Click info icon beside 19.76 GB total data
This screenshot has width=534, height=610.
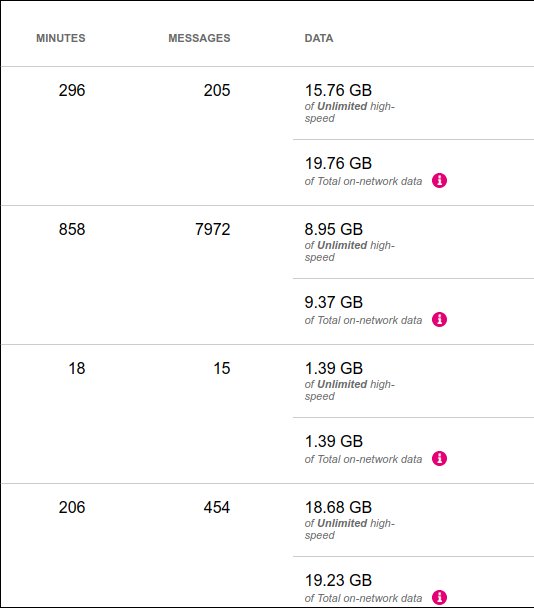pos(439,181)
